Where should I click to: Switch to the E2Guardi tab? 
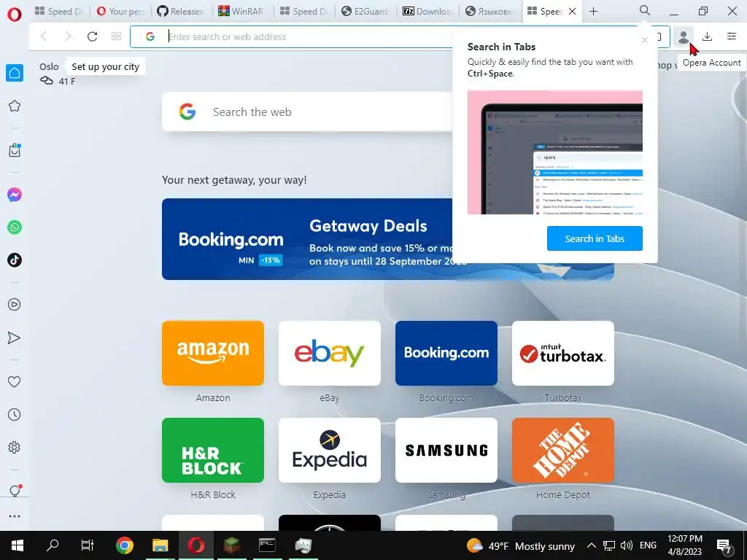[x=365, y=12]
